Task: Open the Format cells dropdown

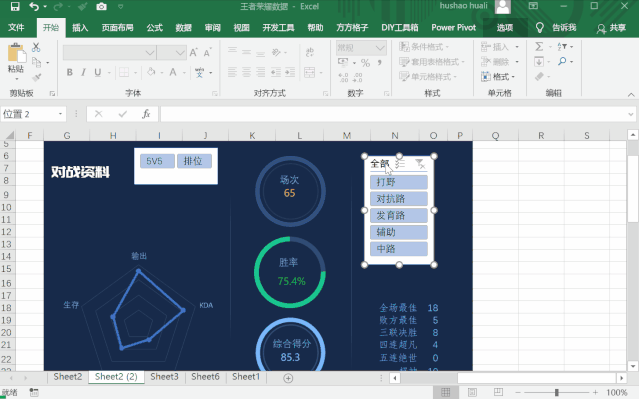Action: coord(498,77)
